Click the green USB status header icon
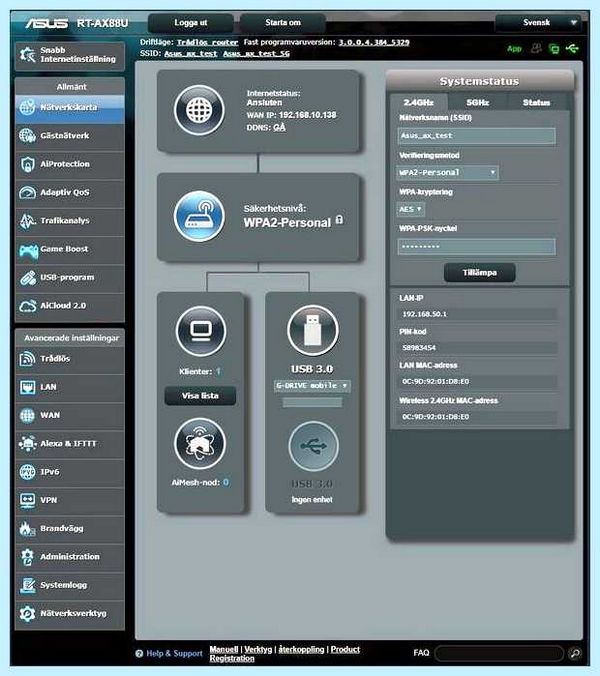 pos(572,48)
